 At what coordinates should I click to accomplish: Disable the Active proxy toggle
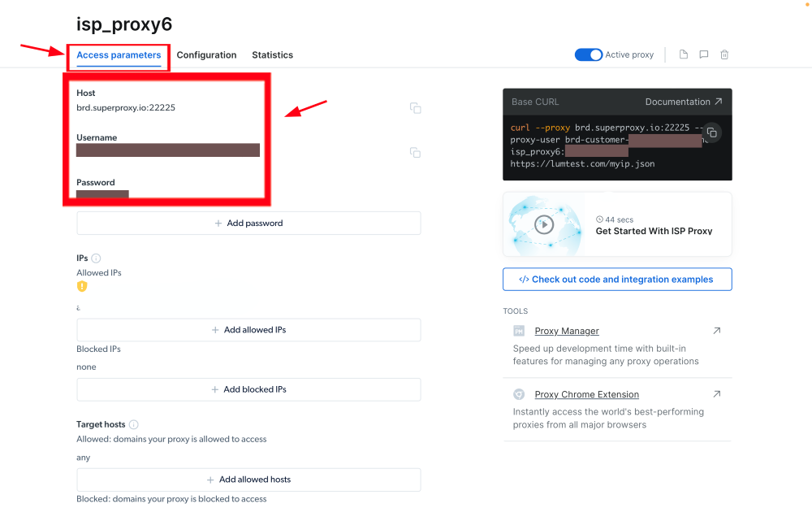pos(588,54)
